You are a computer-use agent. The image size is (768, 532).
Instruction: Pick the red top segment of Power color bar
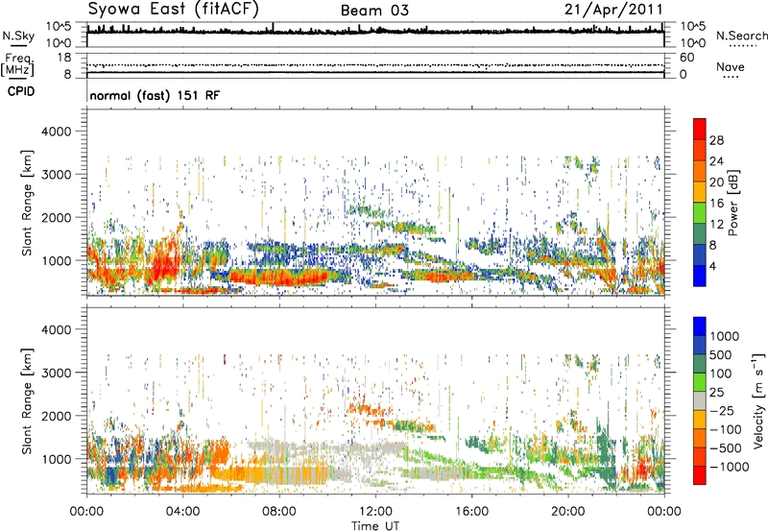[700, 129]
